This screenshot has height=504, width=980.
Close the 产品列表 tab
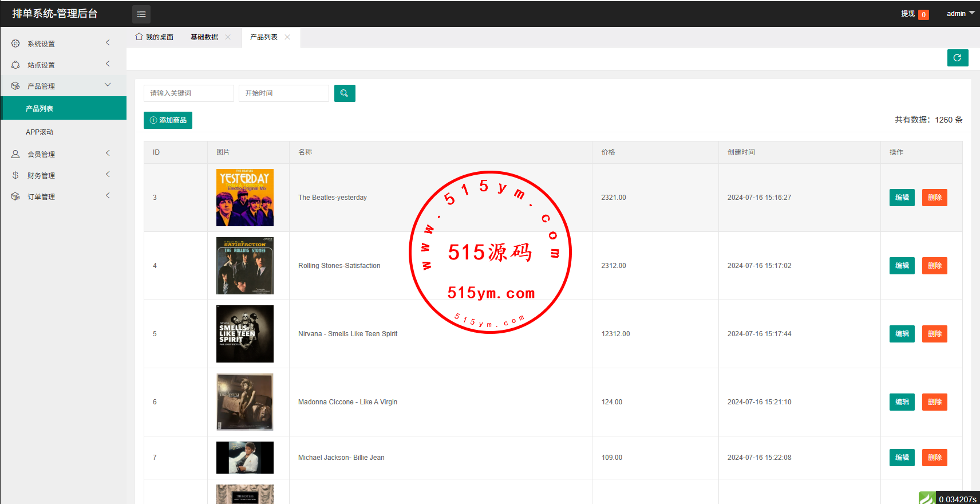click(287, 37)
